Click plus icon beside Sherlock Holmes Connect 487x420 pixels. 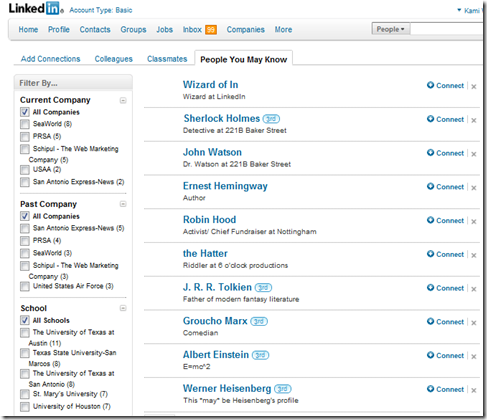coord(430,119)
